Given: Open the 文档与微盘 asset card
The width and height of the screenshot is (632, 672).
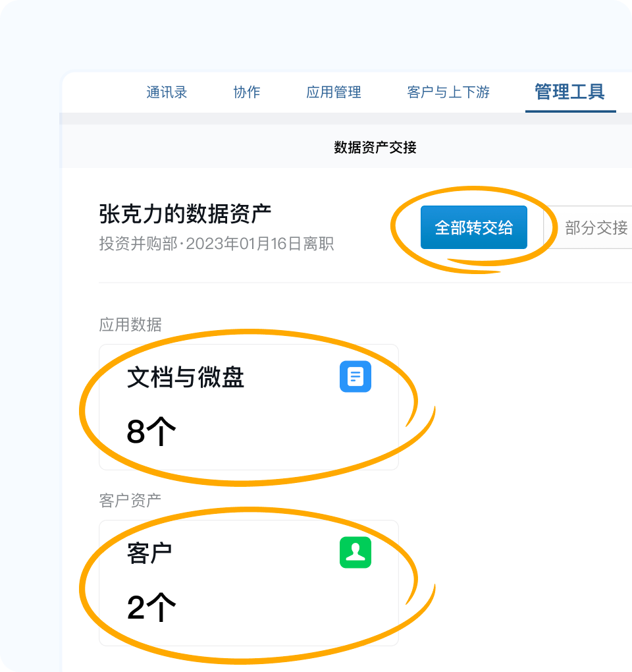Looking at the screenshot, I should 249,407.
